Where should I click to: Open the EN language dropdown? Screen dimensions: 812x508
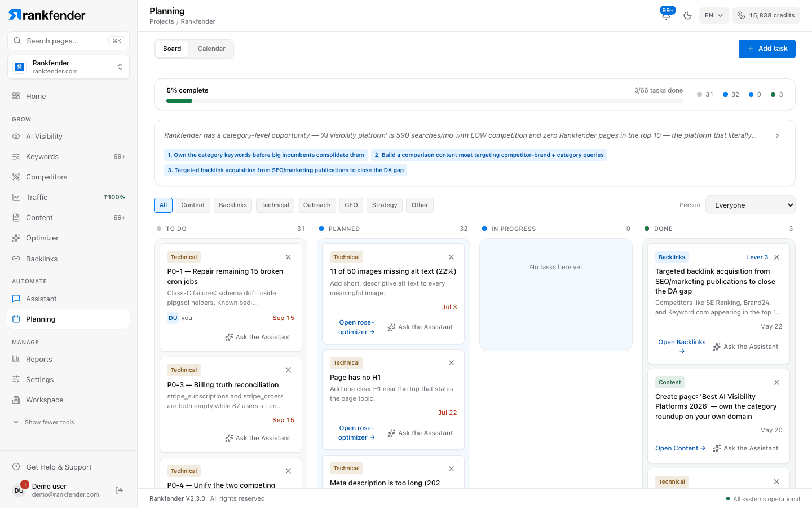click(714, 15)
